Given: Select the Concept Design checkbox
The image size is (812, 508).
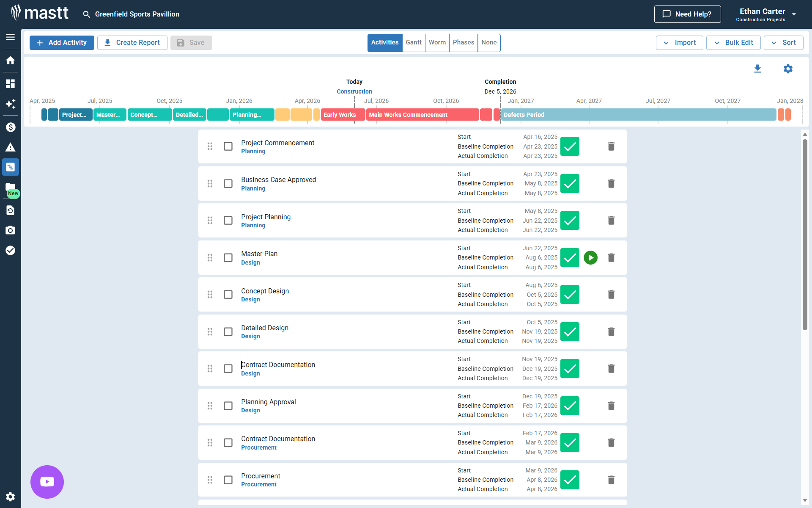Looking at the screenshot, I should (x=228, y=295).
